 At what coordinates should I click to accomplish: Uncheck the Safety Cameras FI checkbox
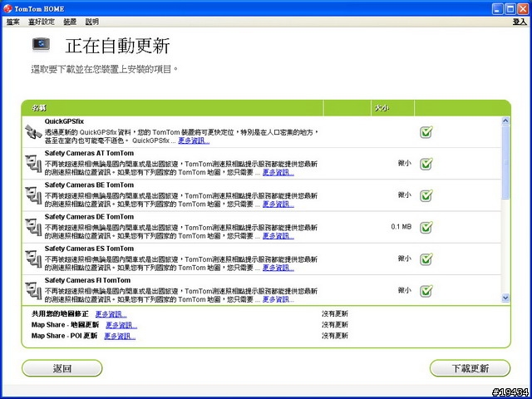click(x=426, y=291)
